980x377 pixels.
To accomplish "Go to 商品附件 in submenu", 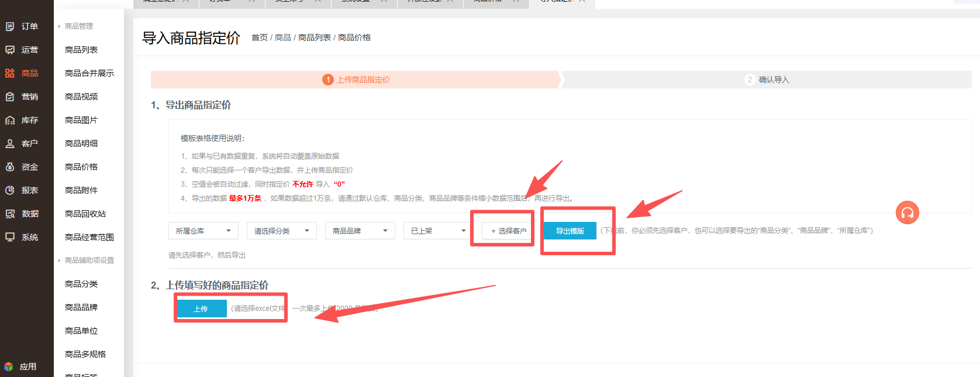I will (81, 190).
